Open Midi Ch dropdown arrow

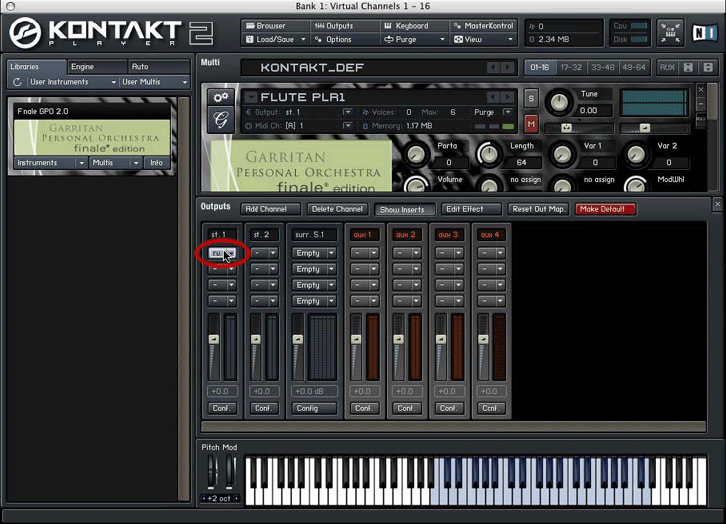(348, 125)
